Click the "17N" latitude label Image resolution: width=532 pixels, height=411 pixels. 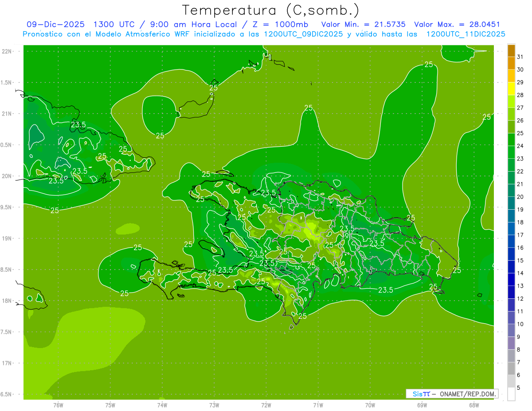(7, 363)
